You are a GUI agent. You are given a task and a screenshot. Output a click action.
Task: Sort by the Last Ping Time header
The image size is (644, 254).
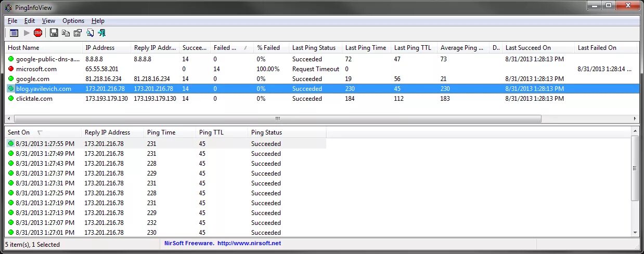coord(367,48)
